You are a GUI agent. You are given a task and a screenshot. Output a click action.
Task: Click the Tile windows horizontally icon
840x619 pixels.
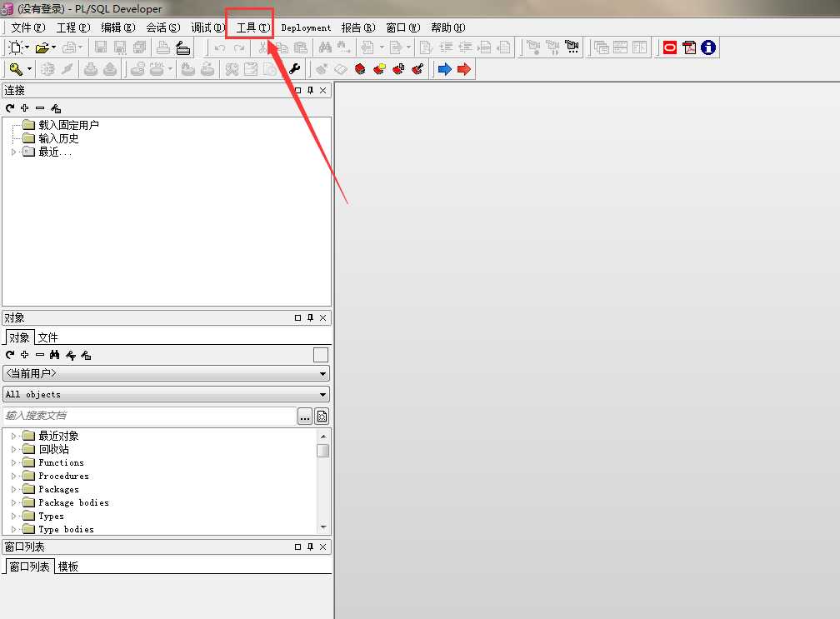[x=620, y=47]
